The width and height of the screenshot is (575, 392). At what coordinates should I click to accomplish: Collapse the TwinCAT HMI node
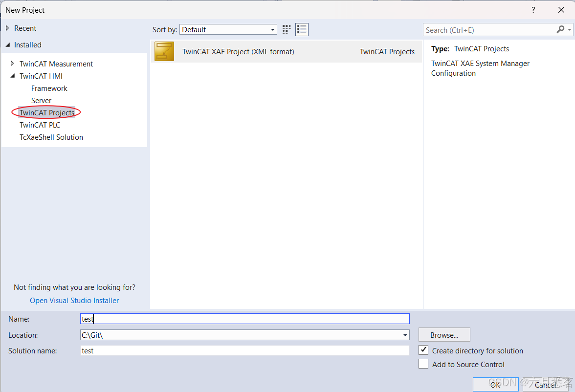pos(13,76)
